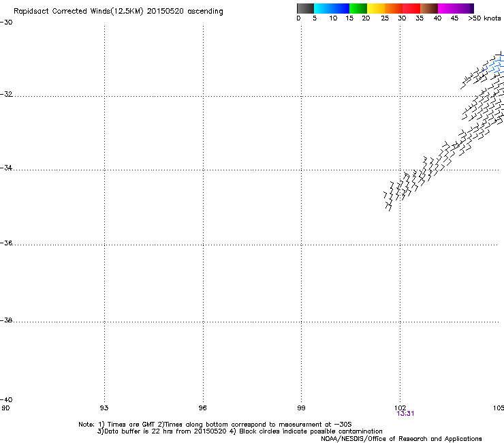Click longitude label '93'
This screenshot has height=443, width=504.
pos(104,408)
